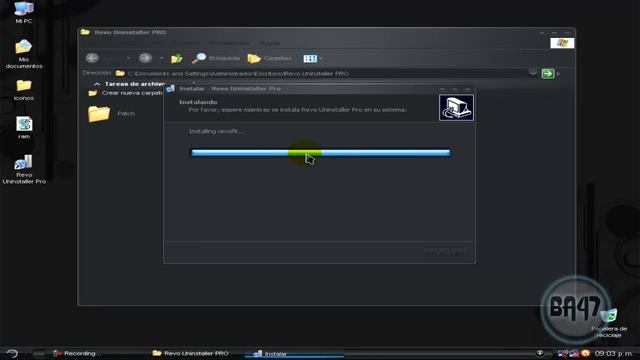Click the installer computer logo image
Screen dimensions: 640x360
(x=456, y=108)
